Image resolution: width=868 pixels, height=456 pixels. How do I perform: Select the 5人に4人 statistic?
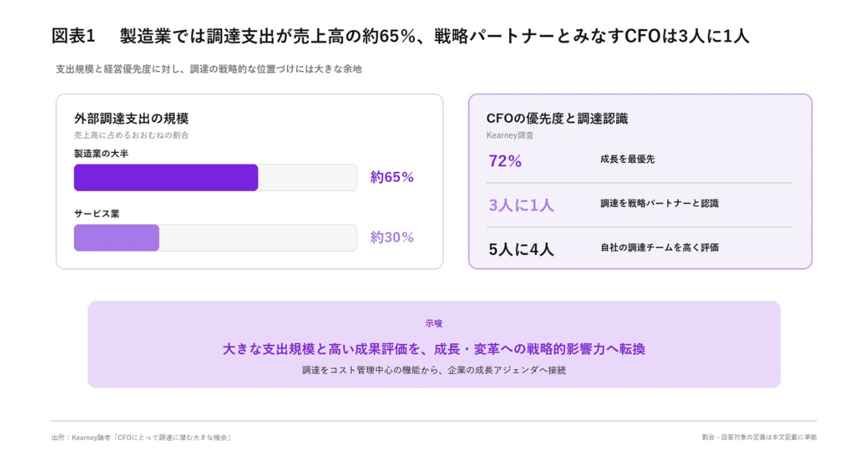(x=522, y=250)
